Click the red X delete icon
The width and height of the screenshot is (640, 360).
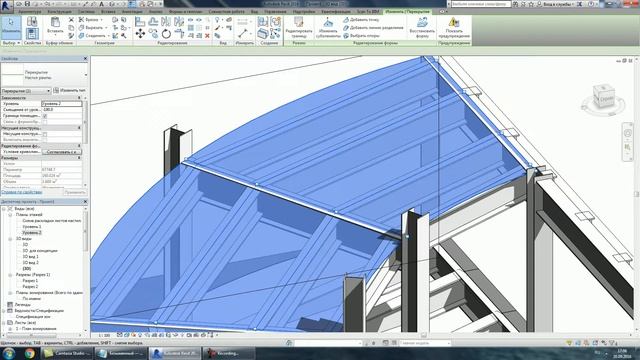pos(207,36)
